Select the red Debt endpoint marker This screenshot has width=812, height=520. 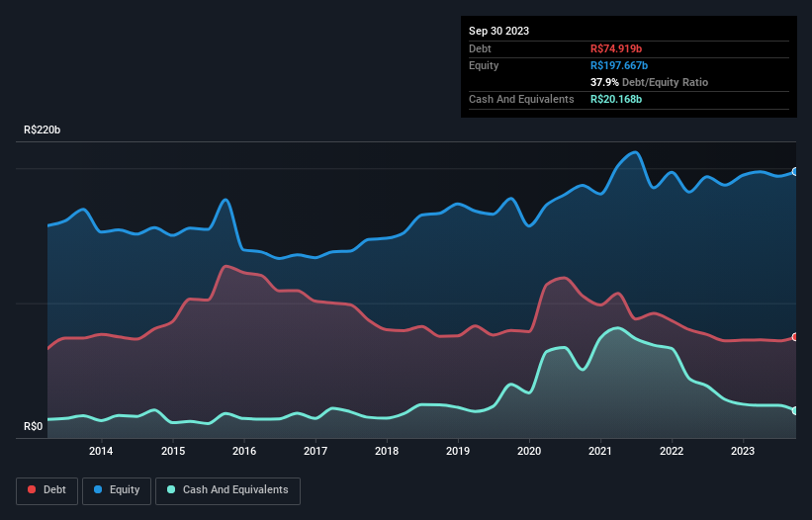pyautogui.click(x=795, y=337)
